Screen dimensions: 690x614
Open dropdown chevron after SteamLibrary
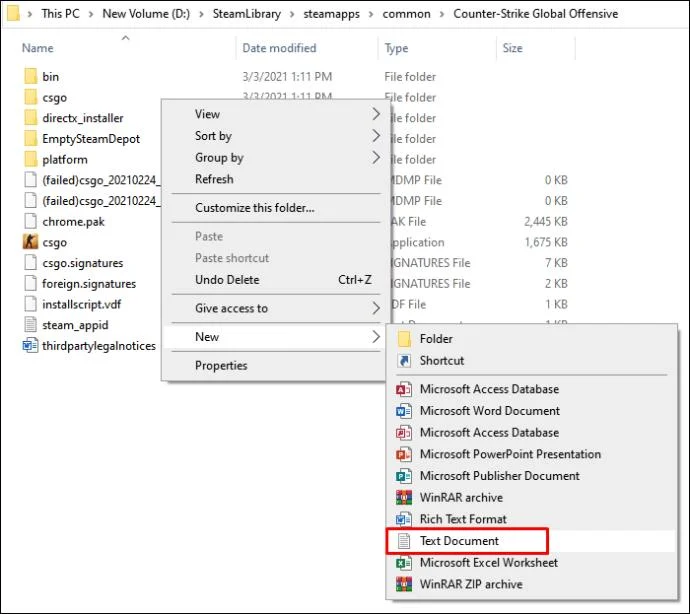click(292, 14)
